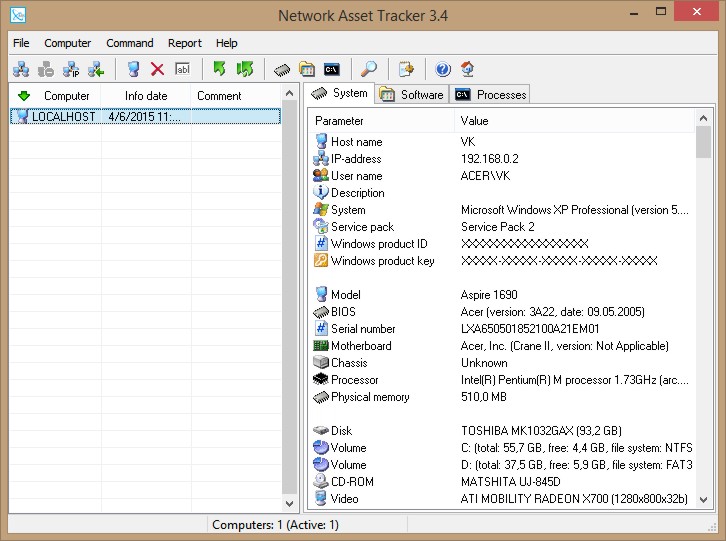Switch to the System tab

point(339,93)
